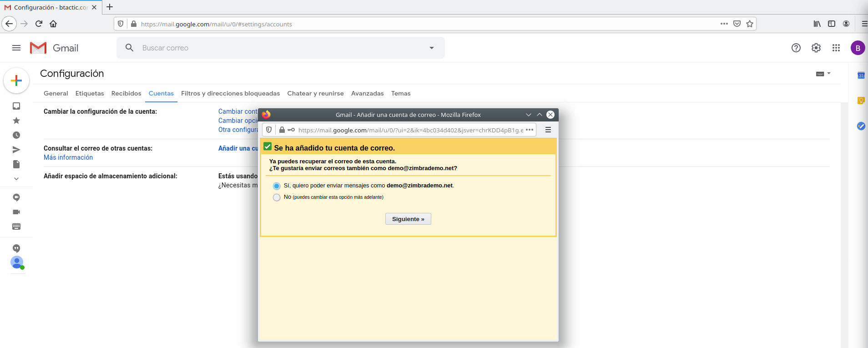The width and height of the screenshot is (868, 348).
Task: Open popup window hamburger menu
Action: pyautogui.click(x=548, y=130)
